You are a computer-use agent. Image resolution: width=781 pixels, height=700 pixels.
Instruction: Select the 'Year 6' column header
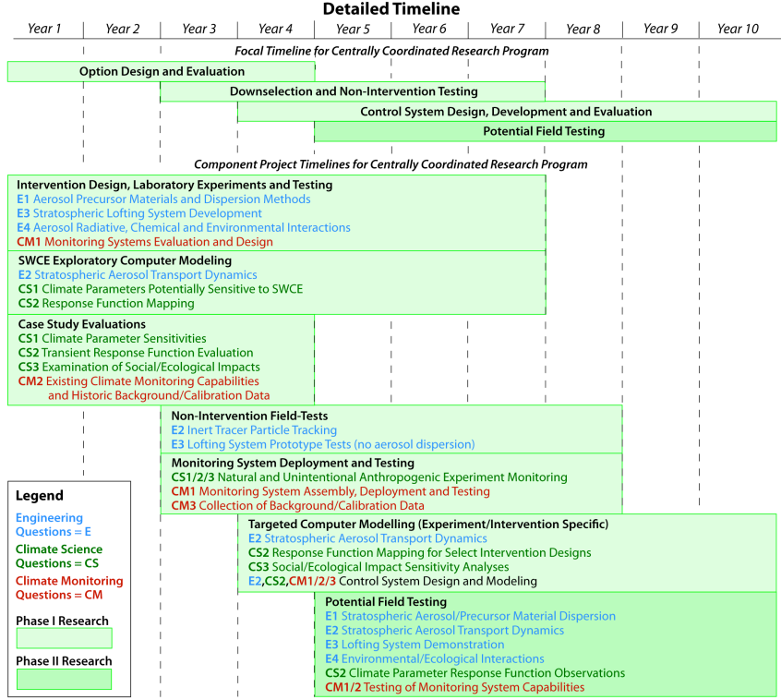pos(429,29)
